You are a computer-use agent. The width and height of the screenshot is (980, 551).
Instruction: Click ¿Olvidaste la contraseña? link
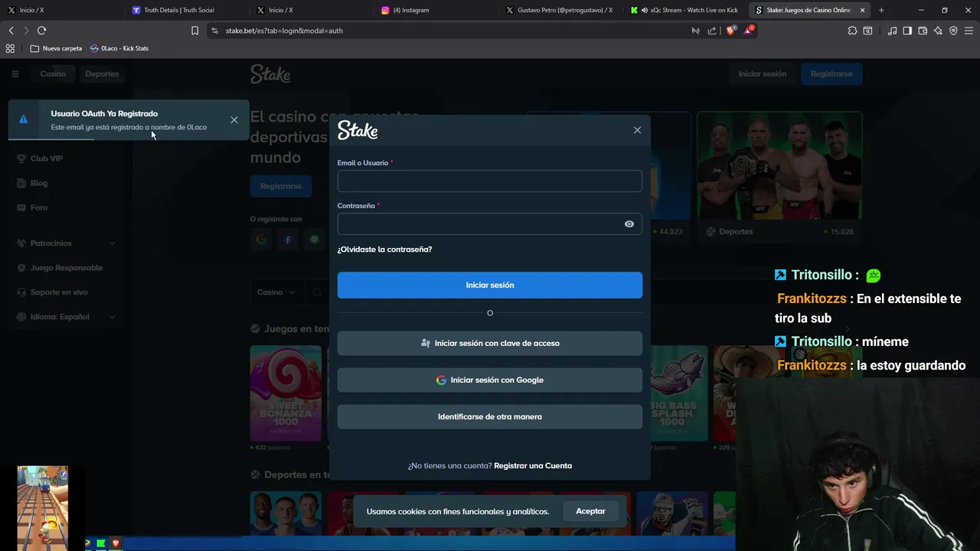[384, 249]
